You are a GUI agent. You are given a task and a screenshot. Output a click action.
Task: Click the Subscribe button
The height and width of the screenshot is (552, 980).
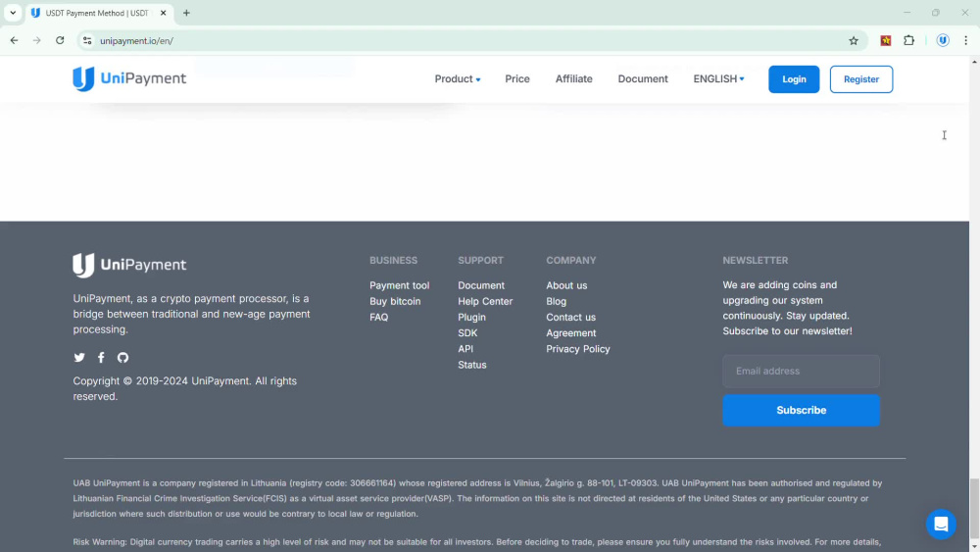click(x=802, y=410)
